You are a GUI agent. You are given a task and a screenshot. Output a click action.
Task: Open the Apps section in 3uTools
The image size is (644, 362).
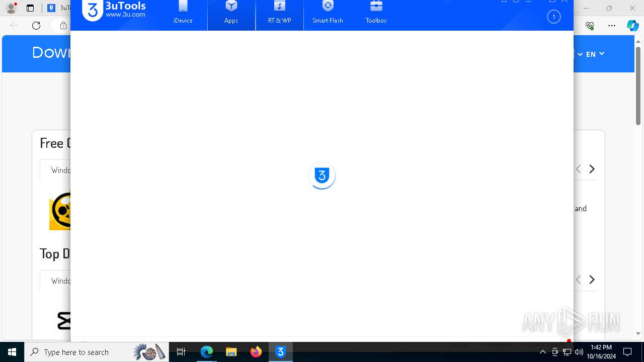[x=231, y=13]
